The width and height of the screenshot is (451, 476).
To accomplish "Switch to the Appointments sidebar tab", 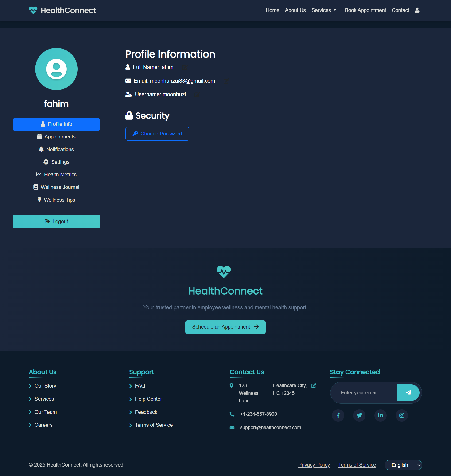I will (x=56, y=137).
